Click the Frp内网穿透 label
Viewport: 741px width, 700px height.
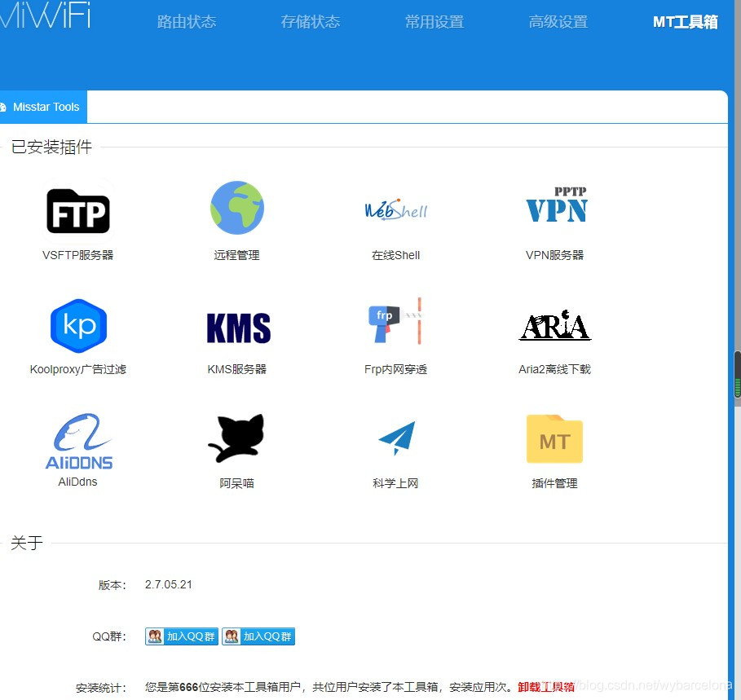click(396, 369)
